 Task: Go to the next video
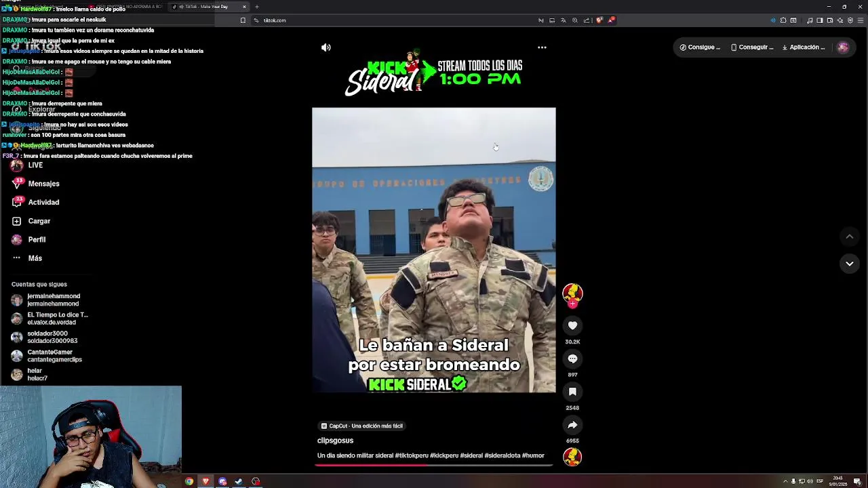tap(849, 264)
